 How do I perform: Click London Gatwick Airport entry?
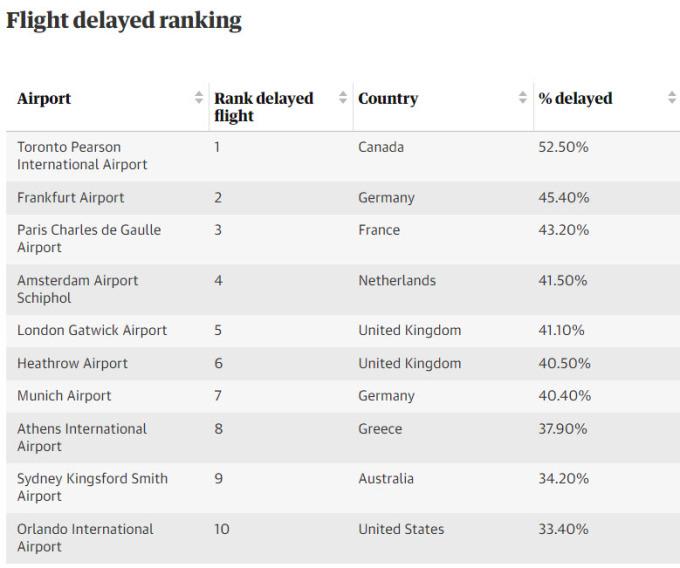pos(92,331)
